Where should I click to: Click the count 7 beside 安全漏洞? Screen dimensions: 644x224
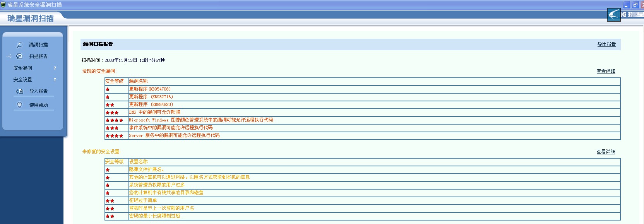55,68
